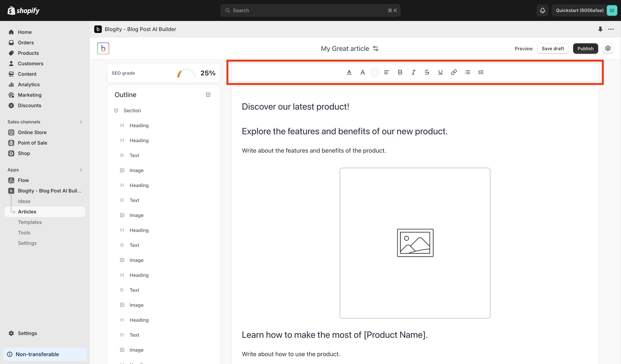Pin the Blogity app
This screenshot has width=621, height=364.
600,29
